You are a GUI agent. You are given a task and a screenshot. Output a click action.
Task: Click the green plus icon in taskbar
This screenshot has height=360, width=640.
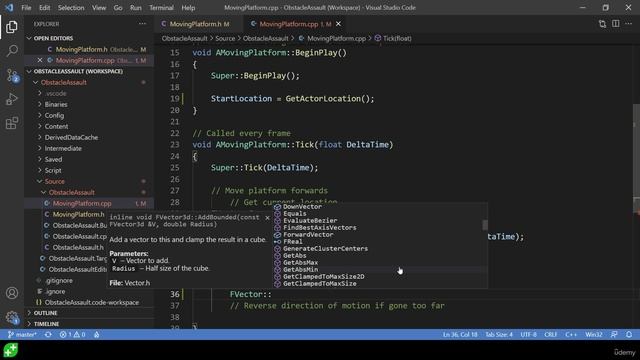tap(11, 350)
